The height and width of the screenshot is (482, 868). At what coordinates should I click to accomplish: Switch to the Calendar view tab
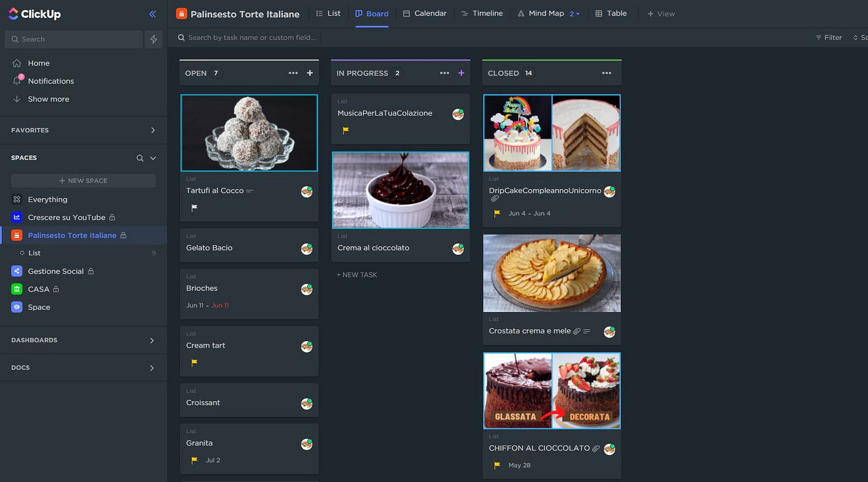(x=425, y=13)
